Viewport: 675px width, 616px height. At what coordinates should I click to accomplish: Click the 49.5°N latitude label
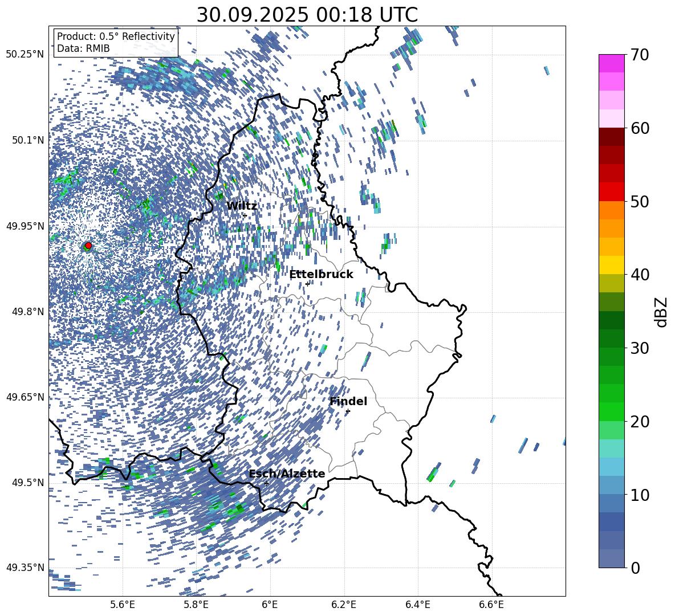27,483
